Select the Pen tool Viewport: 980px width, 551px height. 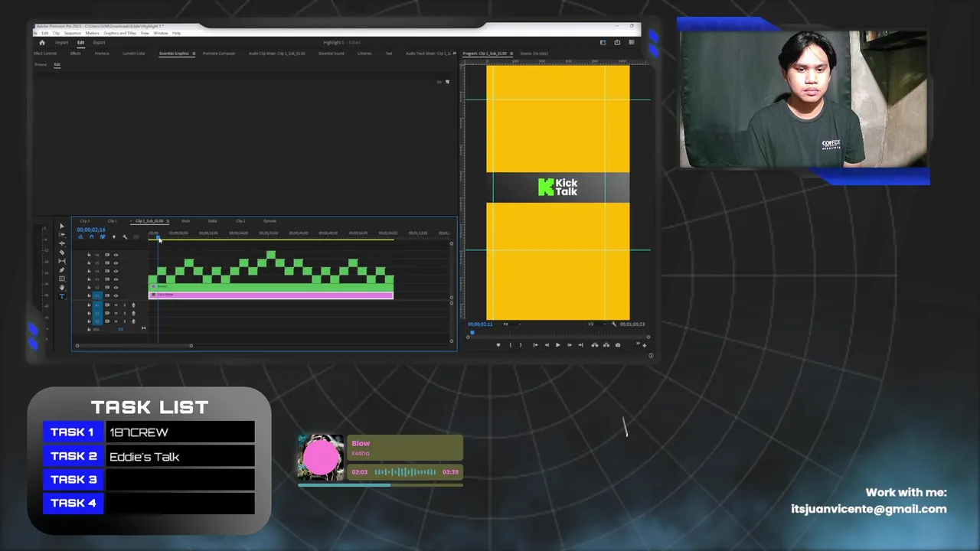62,270
